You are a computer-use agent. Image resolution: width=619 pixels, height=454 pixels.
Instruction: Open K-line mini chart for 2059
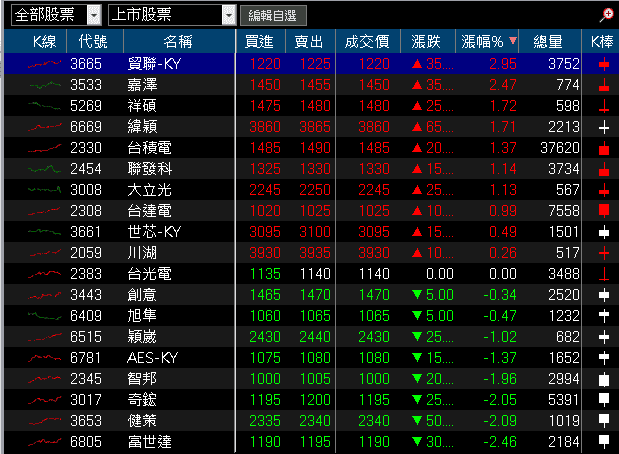point(44,253)
